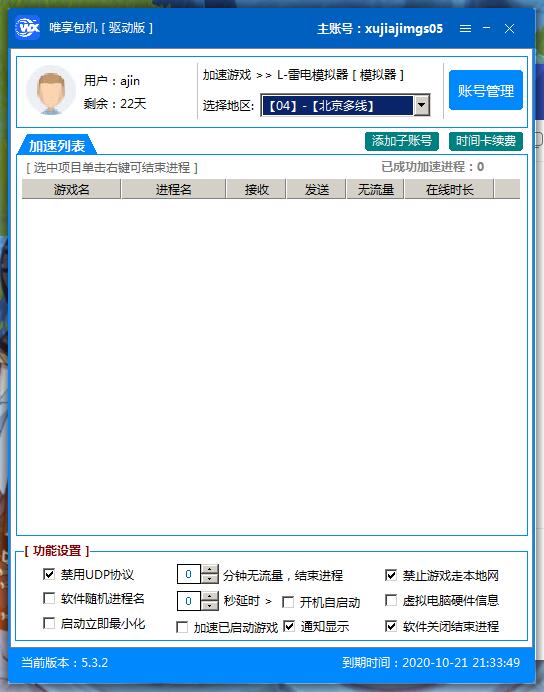Viewport: 544px width, 692px height.
Task: Uncheck 禁止游戏走本地网 checkbox
Action: point(391,575)
